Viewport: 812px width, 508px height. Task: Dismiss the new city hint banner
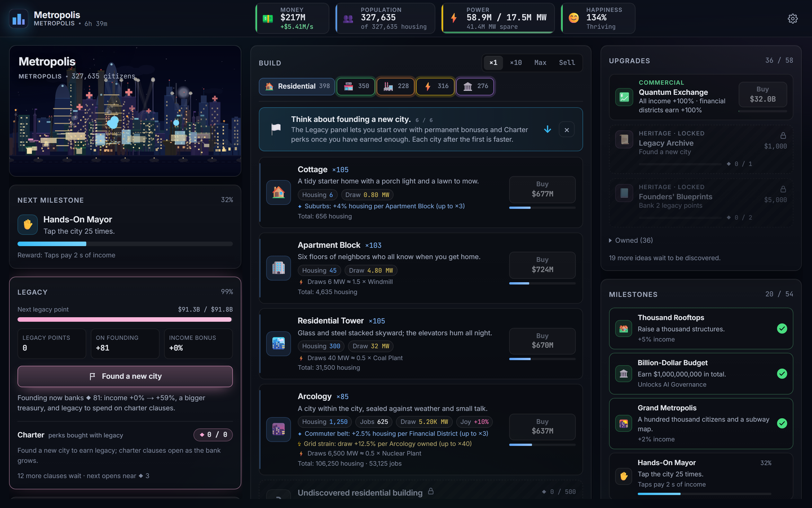coord(567,130)
